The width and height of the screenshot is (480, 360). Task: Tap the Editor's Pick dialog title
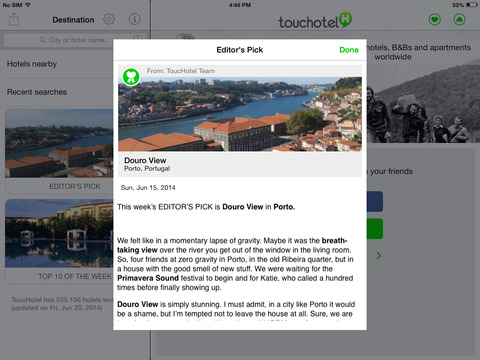(240, 50)
